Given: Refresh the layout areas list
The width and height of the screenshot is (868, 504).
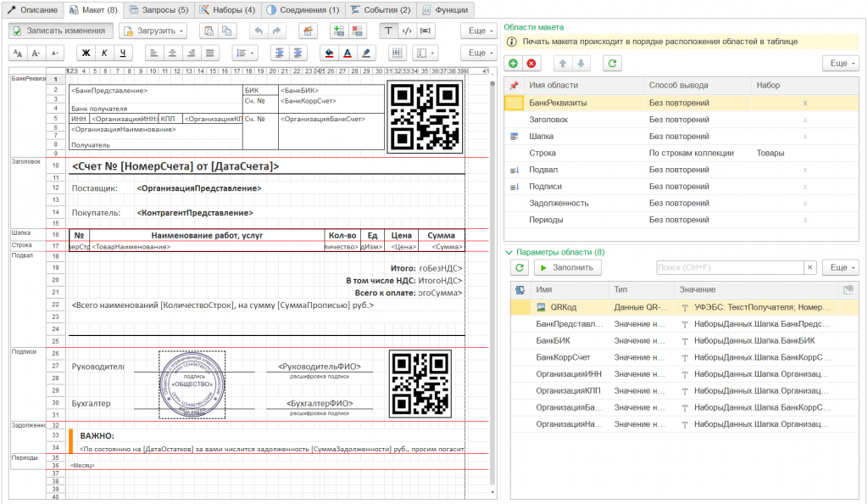Looking at the screenshot, I should [x=612, y=64].
